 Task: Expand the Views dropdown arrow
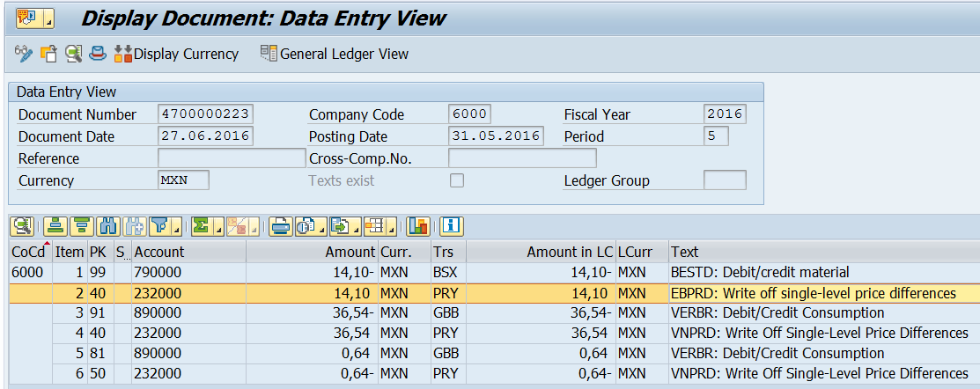tap(321, 225)
